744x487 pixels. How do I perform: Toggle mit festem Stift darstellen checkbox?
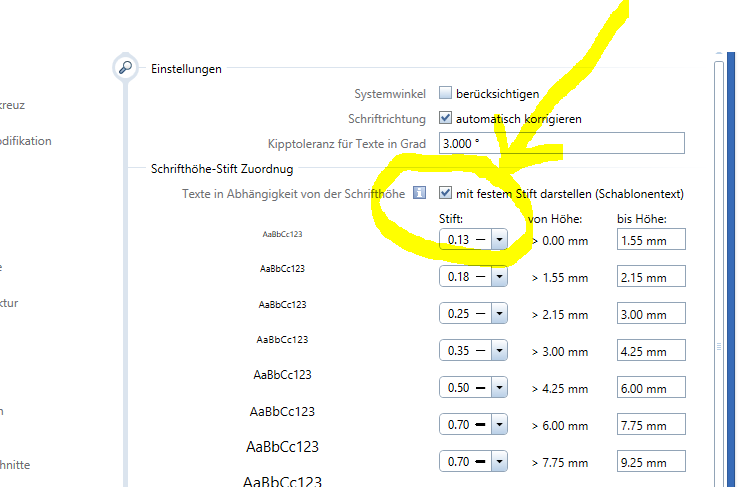(x=446, y=193)
